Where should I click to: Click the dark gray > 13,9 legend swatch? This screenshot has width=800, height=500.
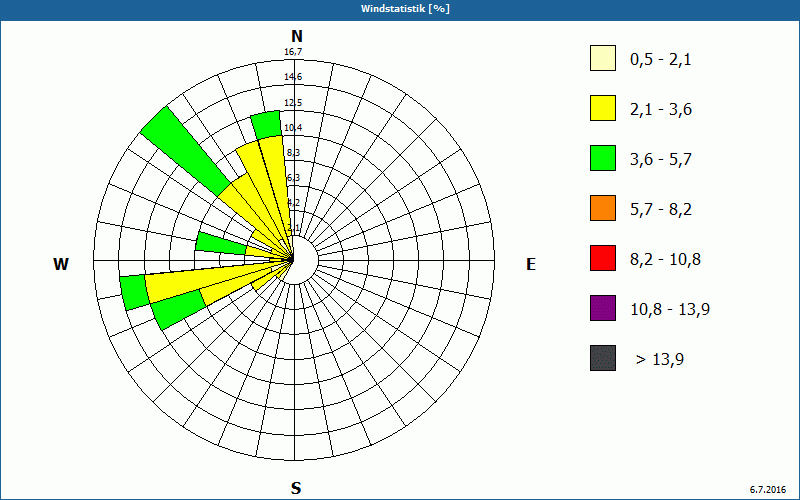pyautogui.click(x=603, y=358)
